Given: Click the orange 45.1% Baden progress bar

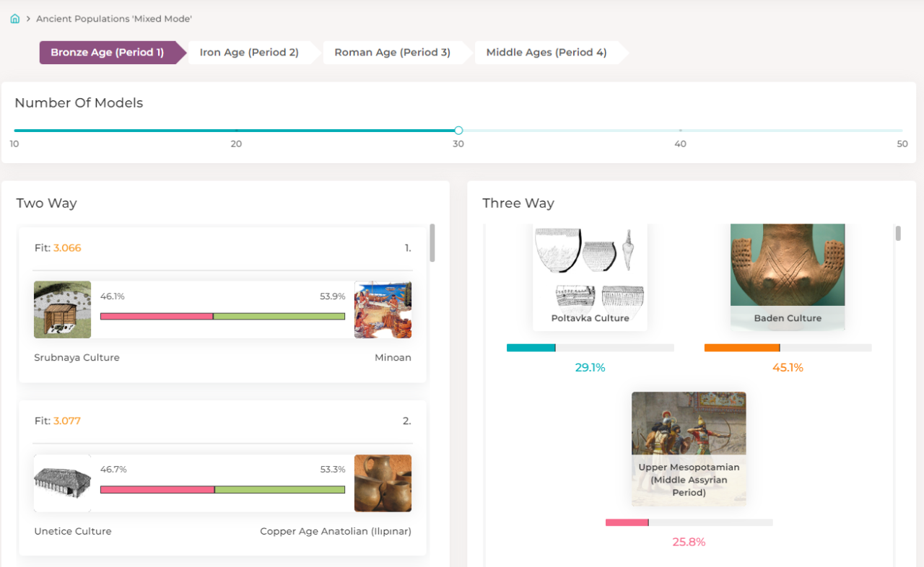Looking at the screenshot, I should point(788,348).
